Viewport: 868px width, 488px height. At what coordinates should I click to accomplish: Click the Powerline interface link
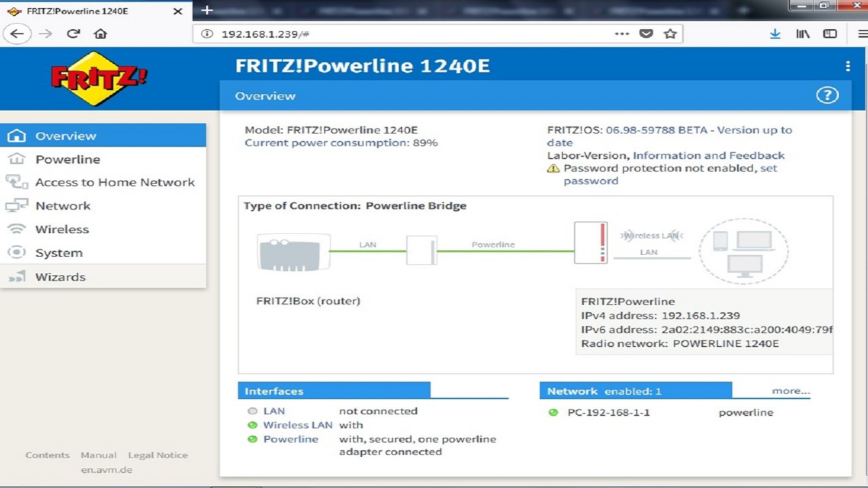(290, 439)
